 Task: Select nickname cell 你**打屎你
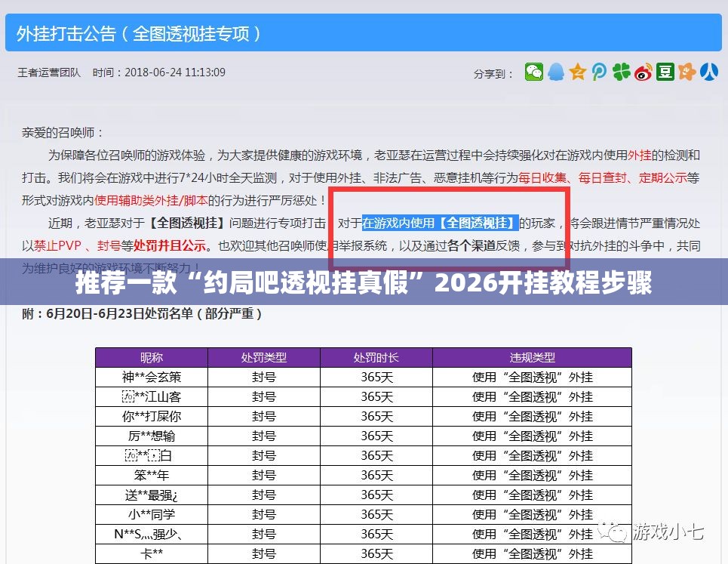[x=152, y=416]
